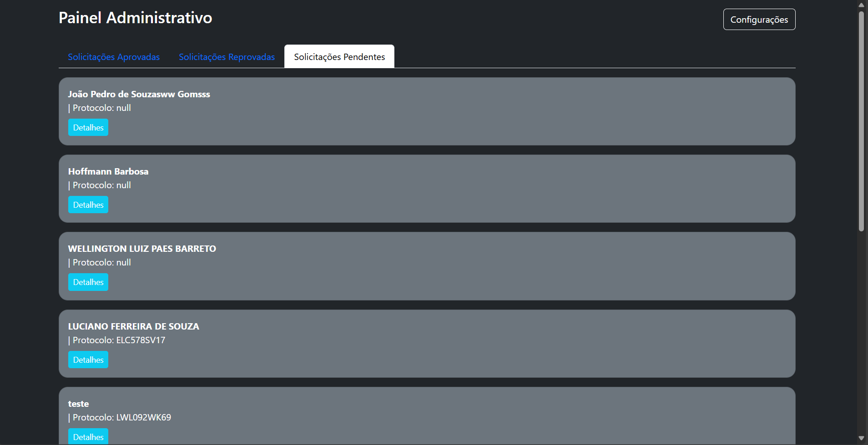Open Detalhes for Hoffmann Barbosa
This screenshot has width=868, height=445.
point(88,205)
